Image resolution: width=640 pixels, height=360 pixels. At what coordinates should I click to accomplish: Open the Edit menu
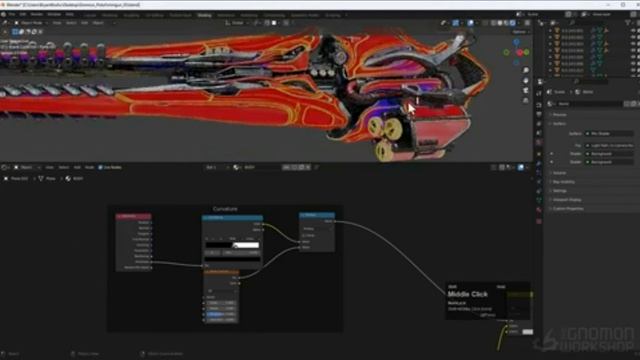tap(23, 14)
